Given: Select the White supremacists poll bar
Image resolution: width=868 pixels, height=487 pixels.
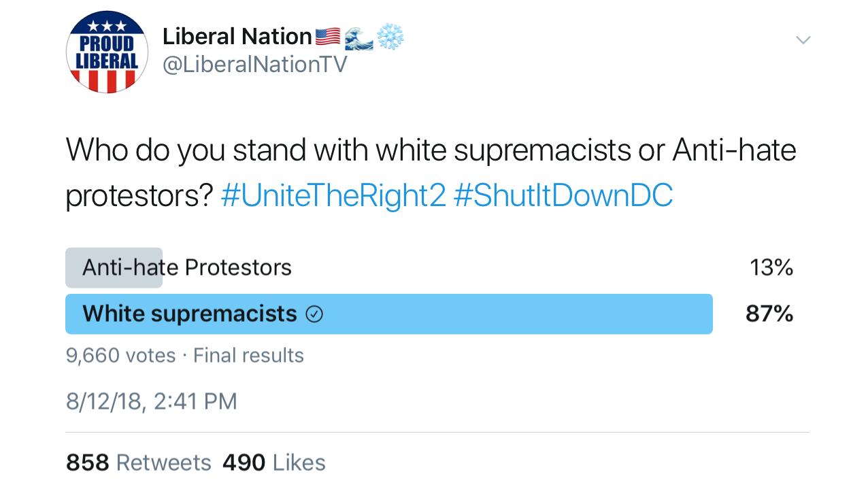Looking at the screenshot, I should (x=388, y=314).
